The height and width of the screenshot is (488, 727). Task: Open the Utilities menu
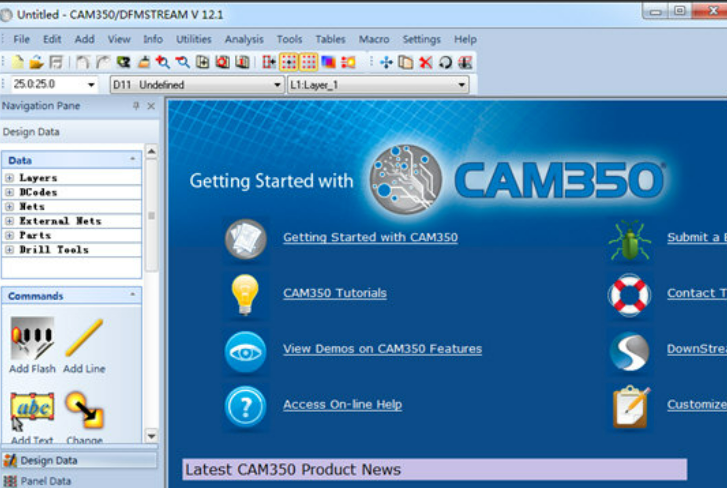click(x=194, y=39)
